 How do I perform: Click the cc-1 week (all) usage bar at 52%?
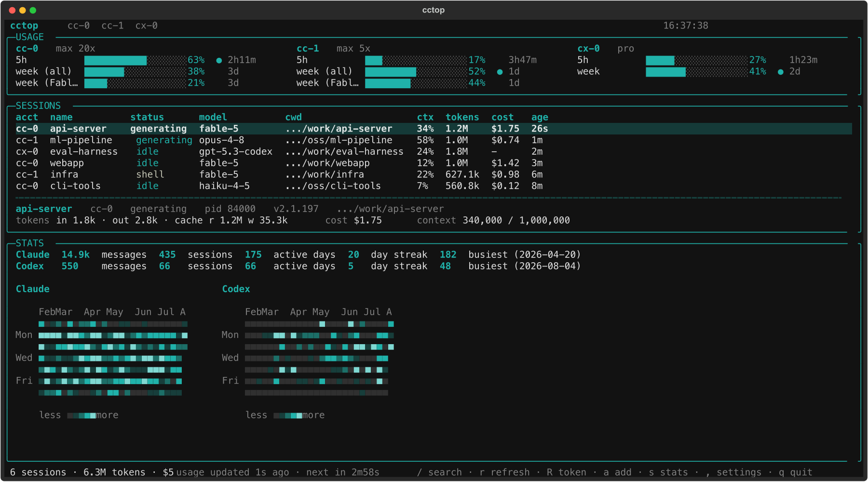(x=416, y=72)
